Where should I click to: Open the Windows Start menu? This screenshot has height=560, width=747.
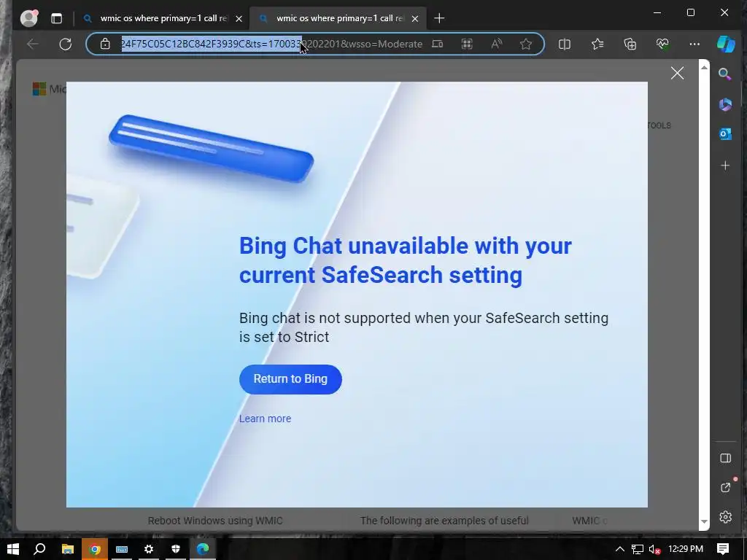point(13,549)
